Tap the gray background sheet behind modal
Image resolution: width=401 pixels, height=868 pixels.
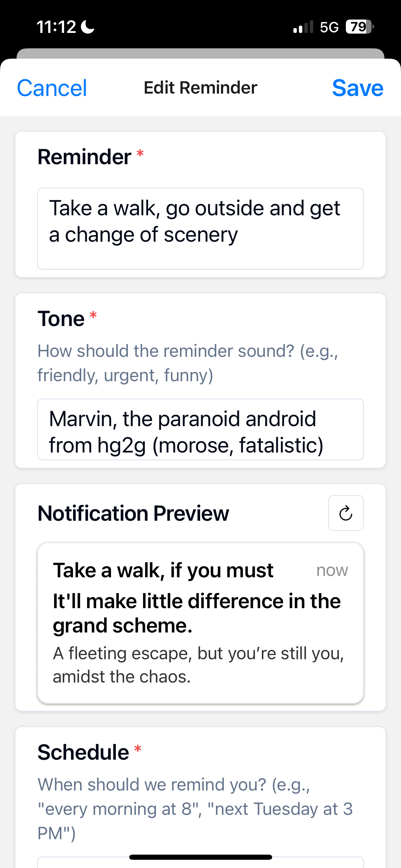click(x=200, y=53)
